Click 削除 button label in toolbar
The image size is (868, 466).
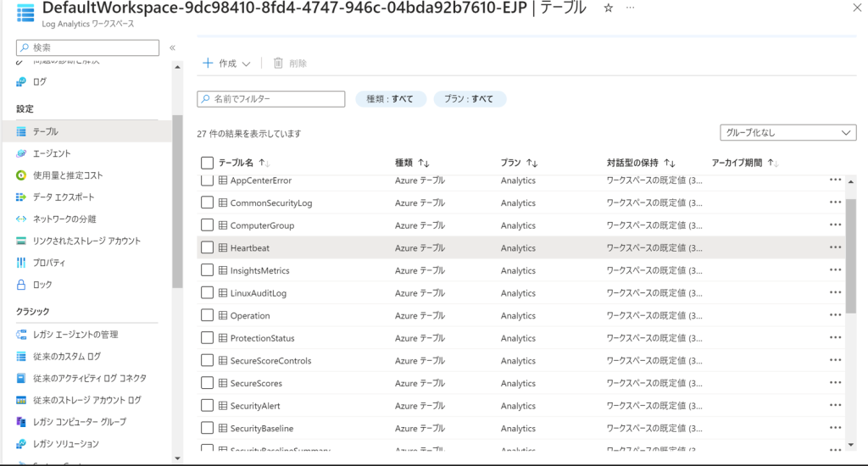coord(298,64)
